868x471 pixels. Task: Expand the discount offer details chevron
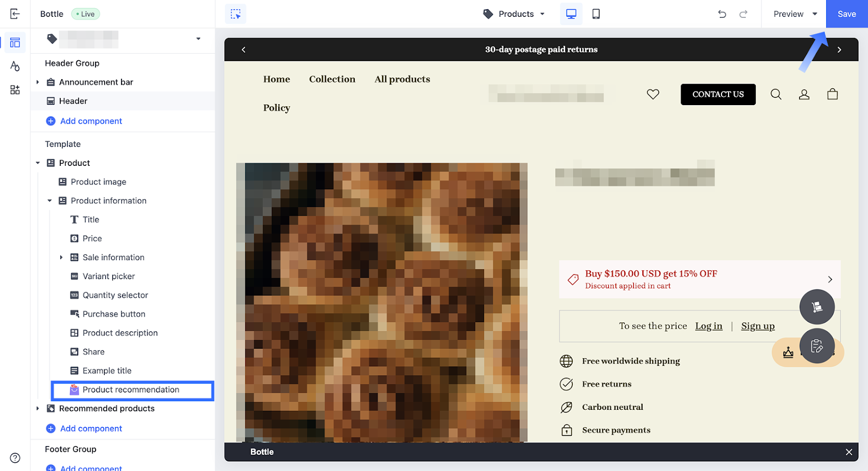[x=830, y=280]
